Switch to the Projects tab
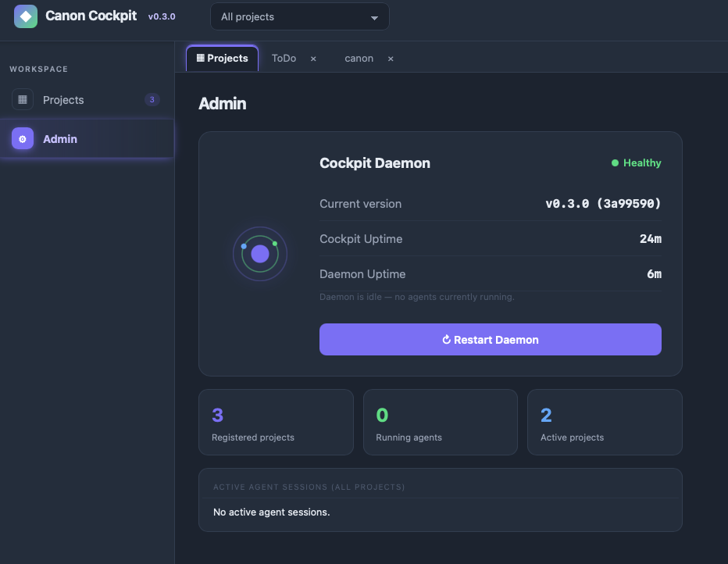728x564 pixels. tap(223, 59)
